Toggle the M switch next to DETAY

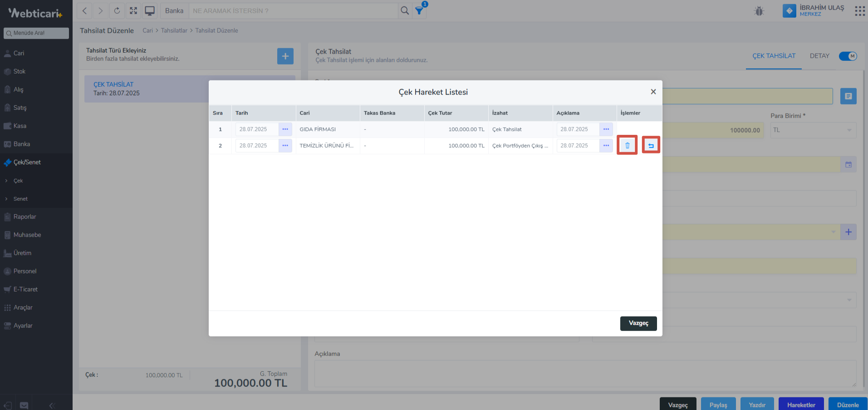point(847,56)
